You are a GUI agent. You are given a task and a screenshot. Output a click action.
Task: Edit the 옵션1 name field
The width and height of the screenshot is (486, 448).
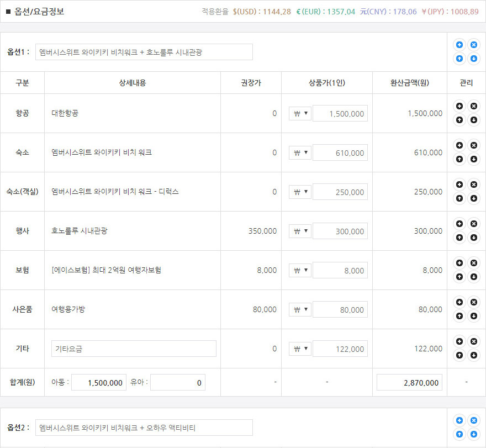tap(144, 52)
